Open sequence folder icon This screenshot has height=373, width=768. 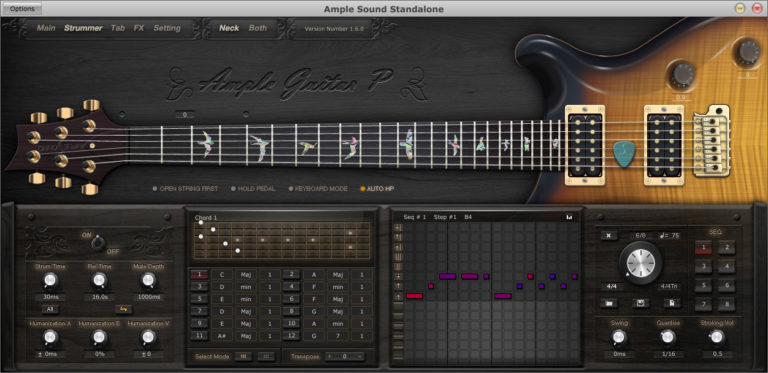(609, 303)
